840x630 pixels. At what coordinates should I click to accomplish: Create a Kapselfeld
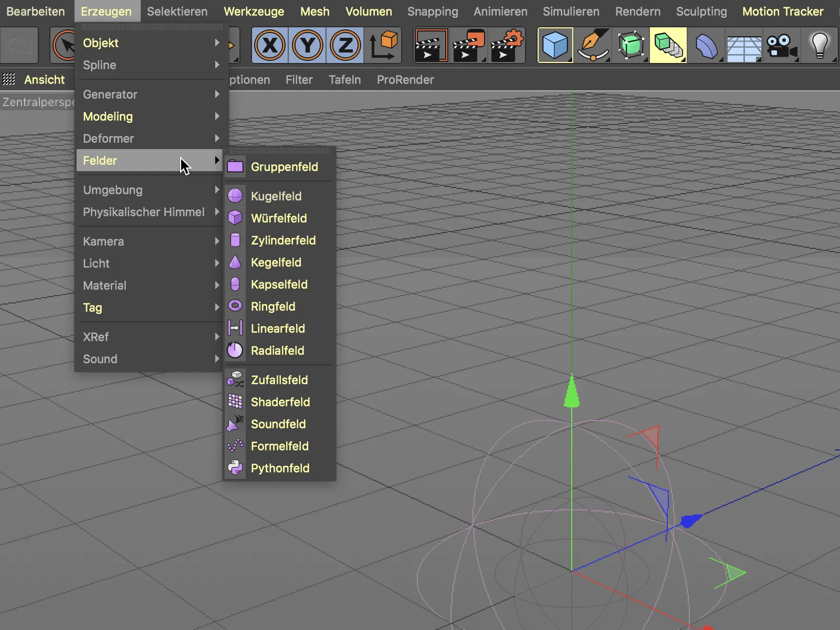click(x=280, y=285)
